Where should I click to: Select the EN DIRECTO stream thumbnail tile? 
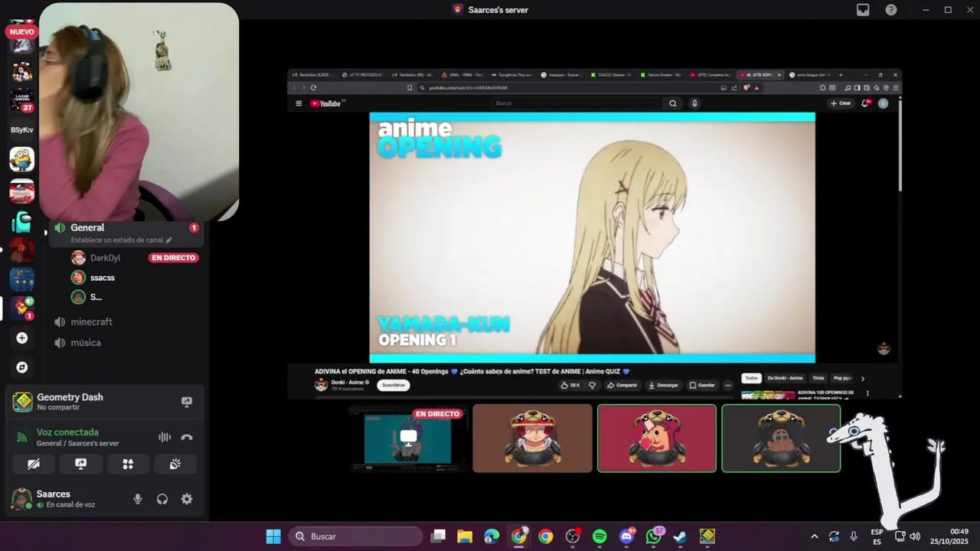click(x=407, y=439)
